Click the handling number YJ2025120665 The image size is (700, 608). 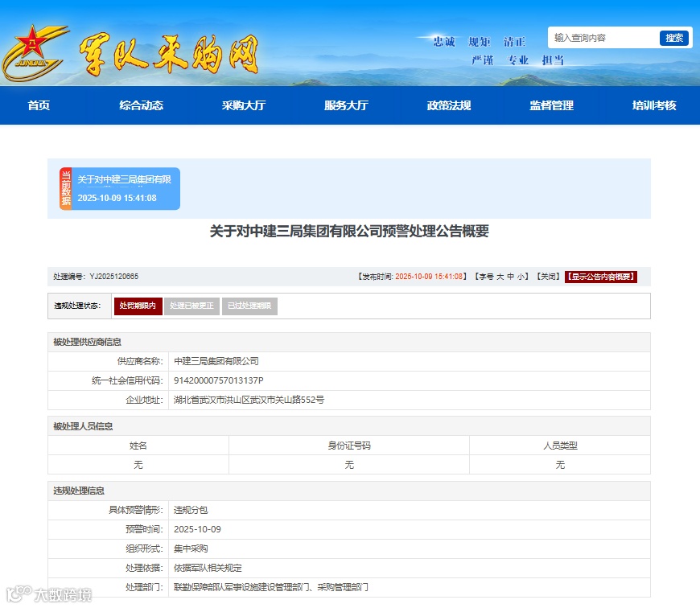tap(113, 277)
